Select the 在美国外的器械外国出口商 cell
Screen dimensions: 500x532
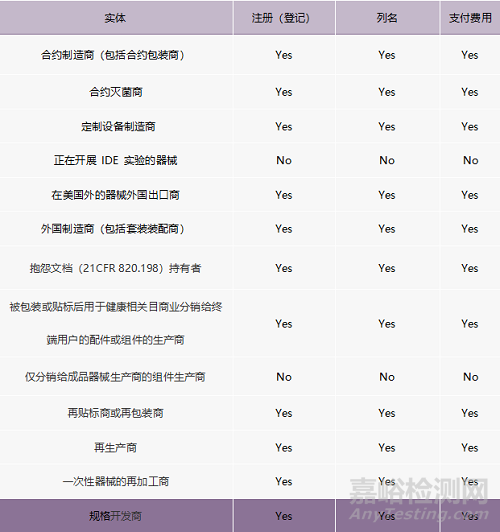click(x=115, y=195)
